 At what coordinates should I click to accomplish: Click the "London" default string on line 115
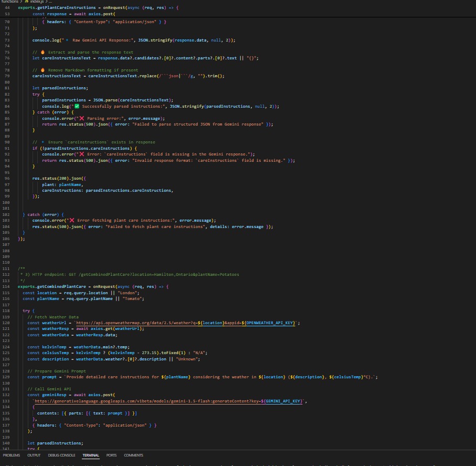pyautogui.click(x=127, y=293)
